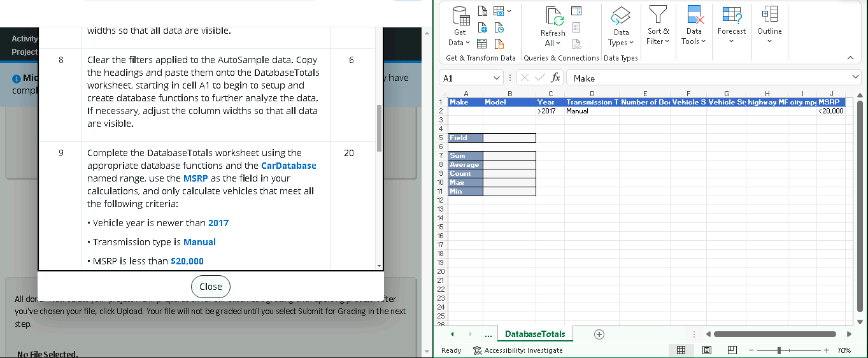This screenshot has height=358, width=868.
Task: Open the Get Data menu
Action: coord(459,26)
